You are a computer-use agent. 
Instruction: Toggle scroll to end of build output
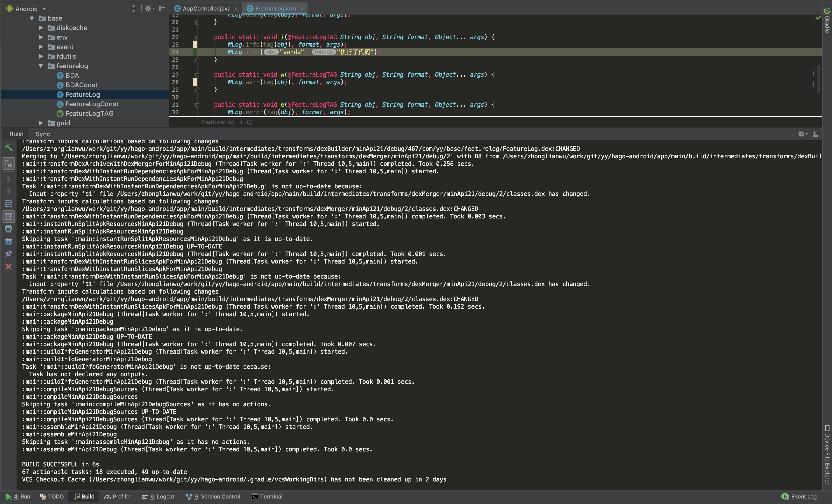coord(9,216)
